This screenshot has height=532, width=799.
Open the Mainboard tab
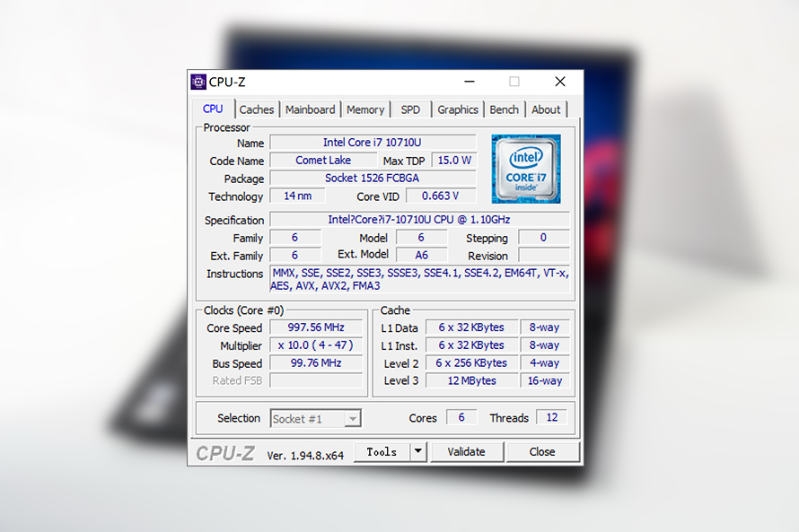coord(310,109)
